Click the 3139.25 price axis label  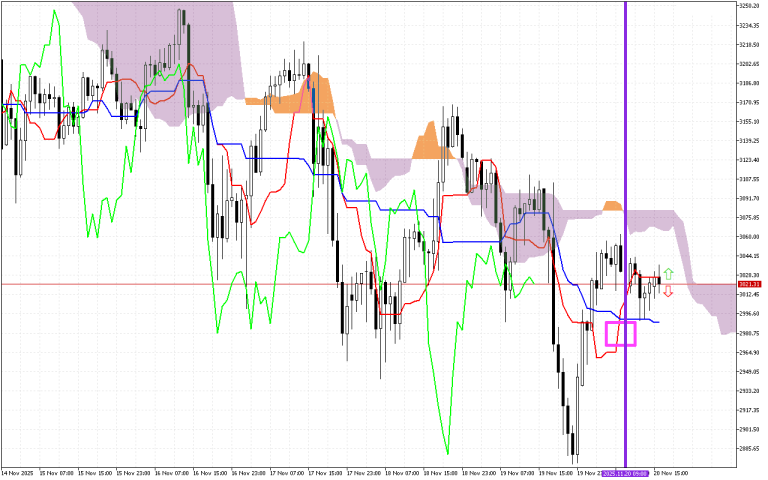pyautogui.click(x=749, y=141)
